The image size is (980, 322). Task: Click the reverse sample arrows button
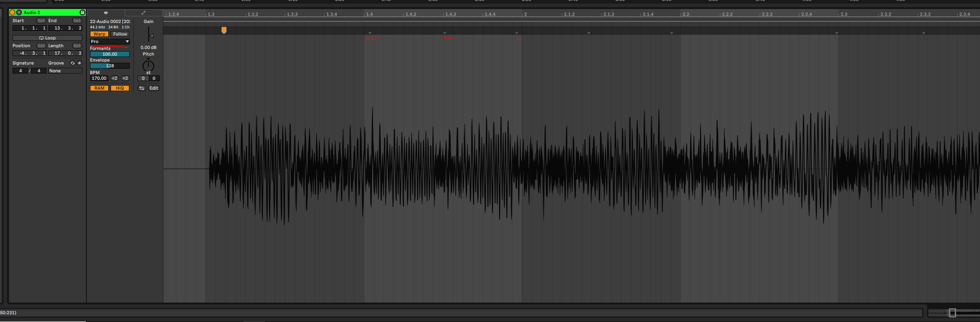[141, 88]
